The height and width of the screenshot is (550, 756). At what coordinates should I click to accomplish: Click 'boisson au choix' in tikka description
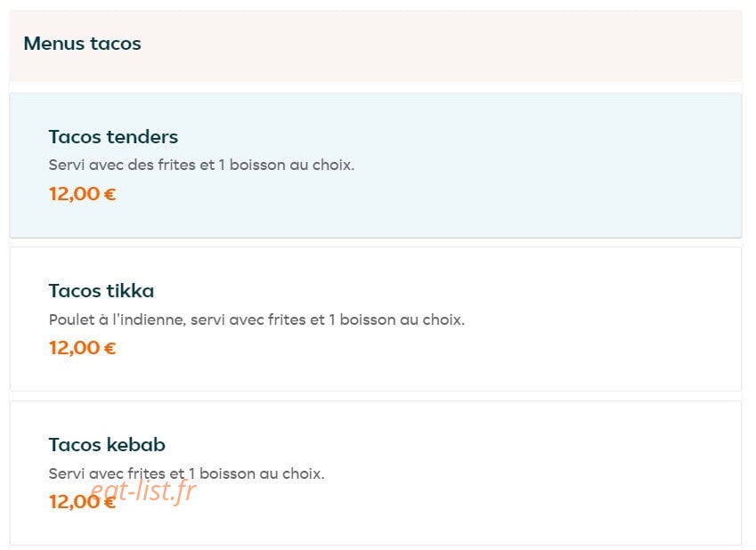tap(402, 319)
